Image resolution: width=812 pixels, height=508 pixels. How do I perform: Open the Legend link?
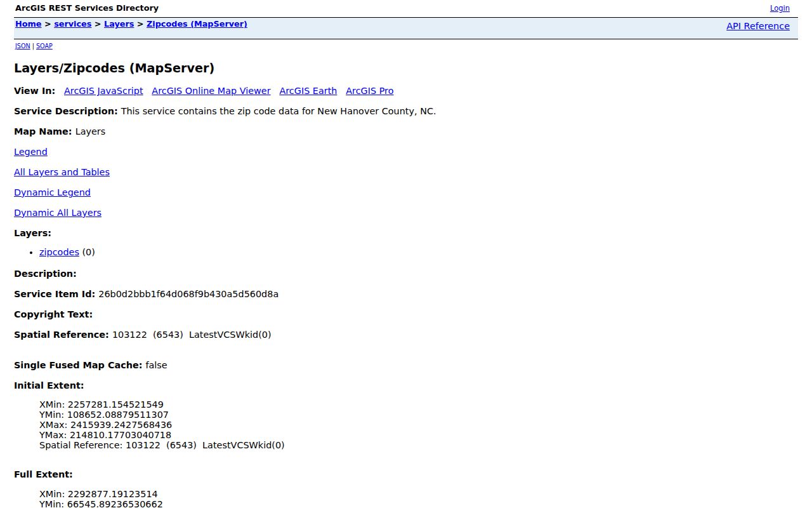click(30, 152)
